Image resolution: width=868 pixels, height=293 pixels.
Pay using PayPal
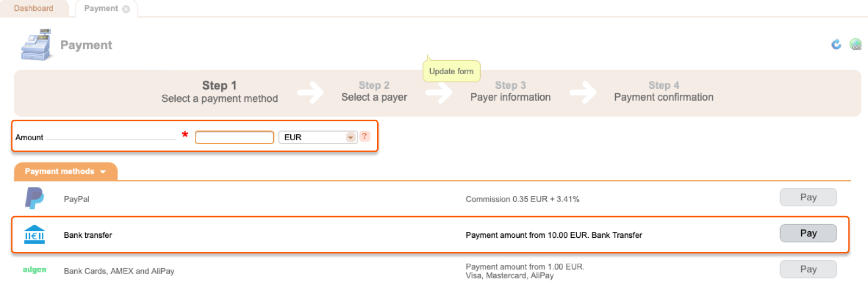pos(808,197)
